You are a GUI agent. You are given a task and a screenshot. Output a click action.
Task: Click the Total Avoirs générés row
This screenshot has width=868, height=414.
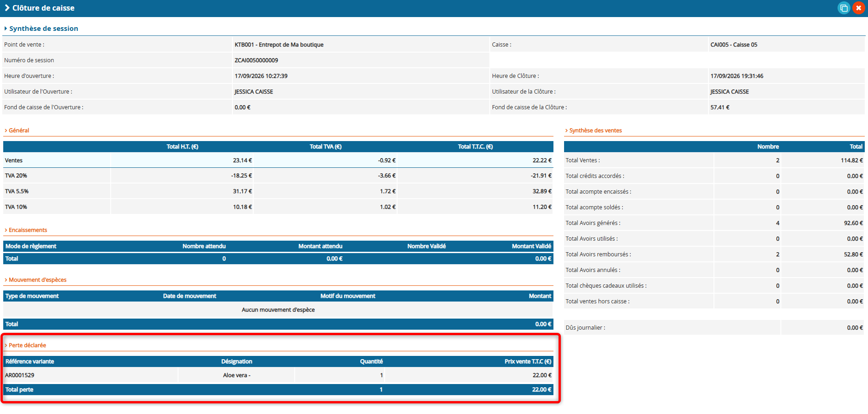714,223
